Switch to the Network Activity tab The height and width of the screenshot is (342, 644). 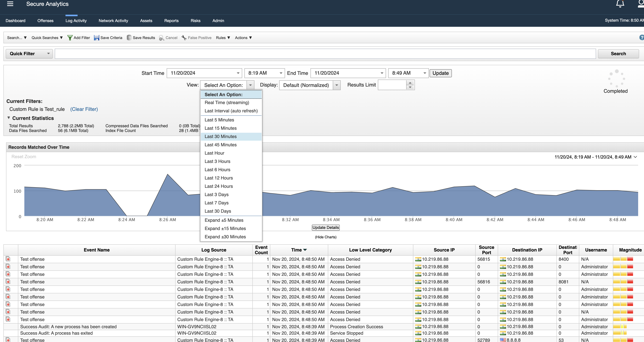tap(113, 21)
